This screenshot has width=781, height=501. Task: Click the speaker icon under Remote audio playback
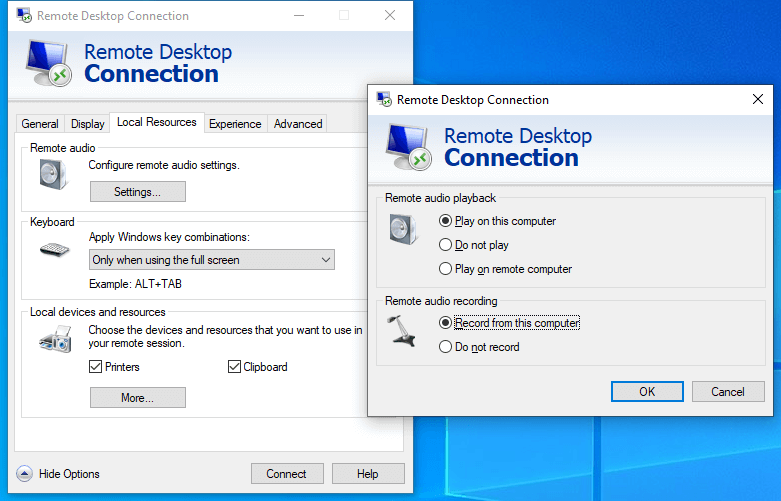pyautogui.click(x=404, y=230)
